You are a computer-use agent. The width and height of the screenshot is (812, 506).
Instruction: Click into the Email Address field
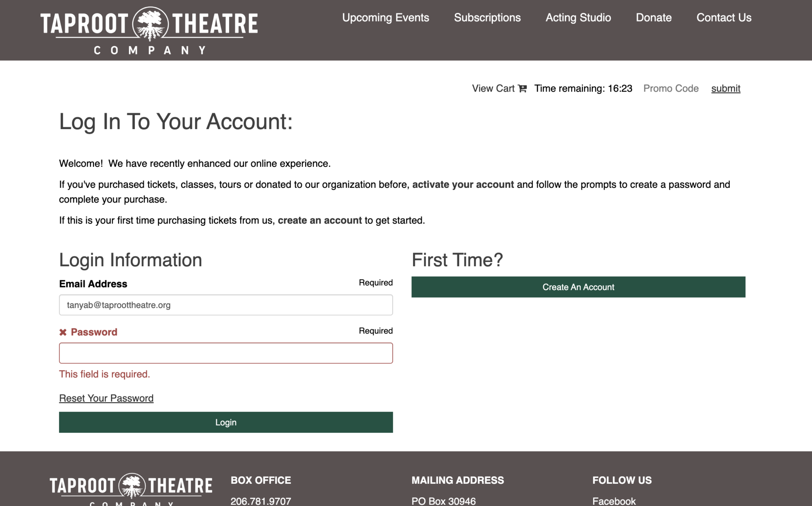coord(226,305)
